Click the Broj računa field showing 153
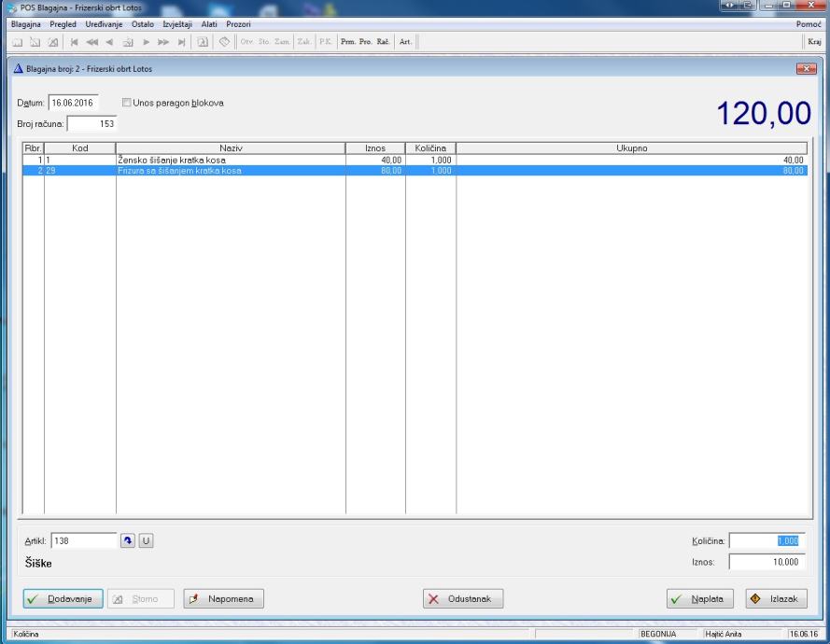 click(92, 124)
